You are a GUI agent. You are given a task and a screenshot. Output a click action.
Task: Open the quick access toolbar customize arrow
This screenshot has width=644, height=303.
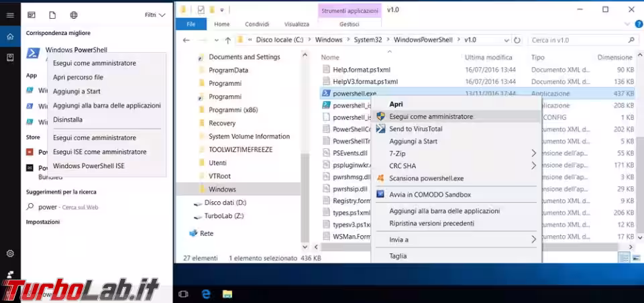222,9
